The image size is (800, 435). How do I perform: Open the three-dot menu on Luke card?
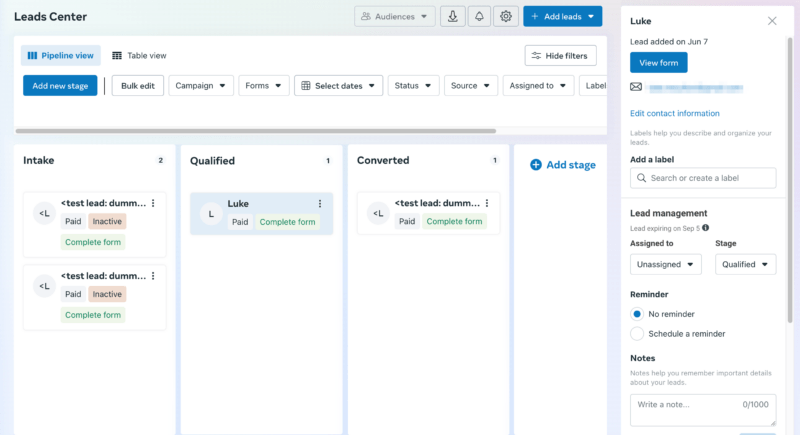pos(320,204)
